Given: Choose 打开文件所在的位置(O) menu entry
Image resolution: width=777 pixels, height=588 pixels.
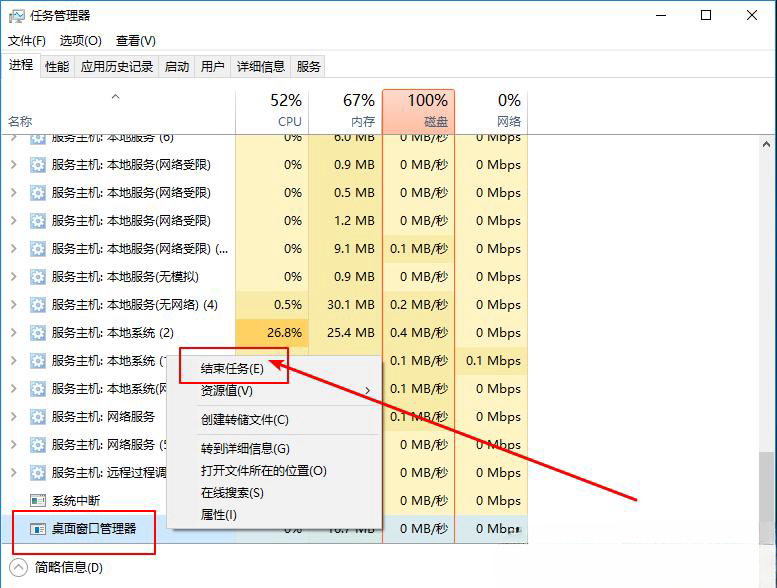Looking at the screenshot, I should 263,471.
